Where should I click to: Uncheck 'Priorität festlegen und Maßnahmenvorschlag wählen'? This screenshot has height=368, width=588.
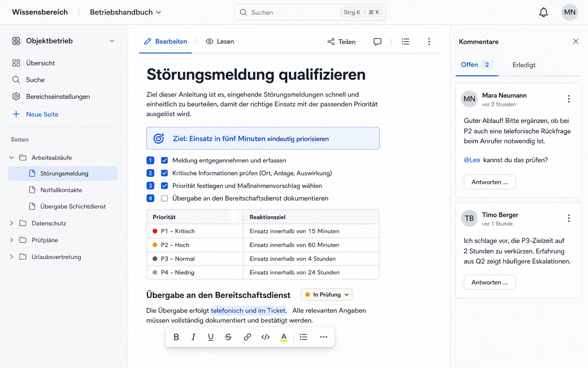point(164,185)
